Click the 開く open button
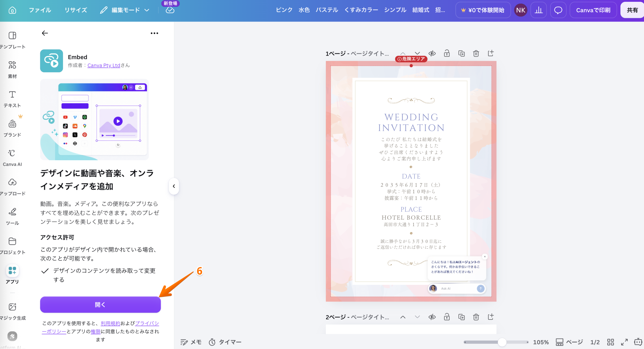Viewport: 644px width, 349px height. pyautogui.click(x=100, y=304)
